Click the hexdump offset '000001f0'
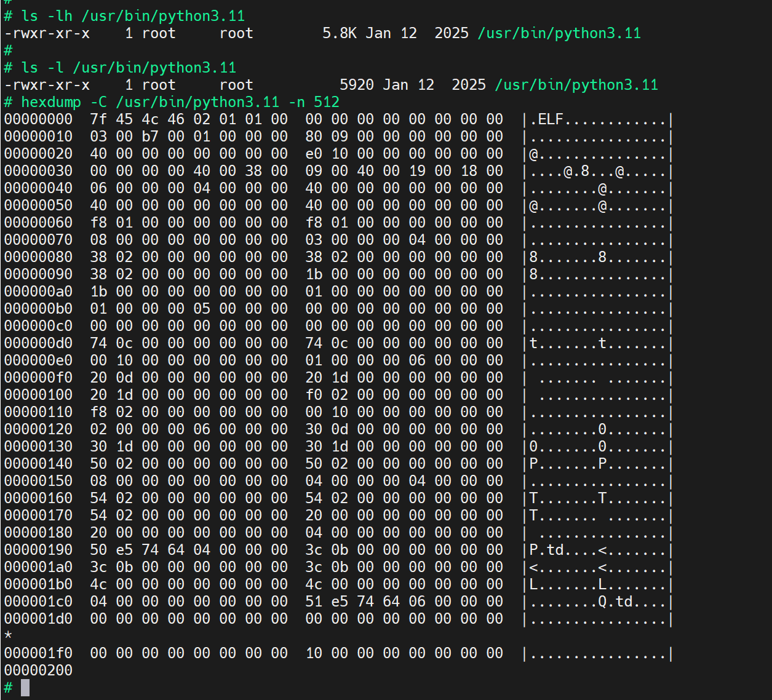Screen dimensions: 772x700 tap(38, 653)
